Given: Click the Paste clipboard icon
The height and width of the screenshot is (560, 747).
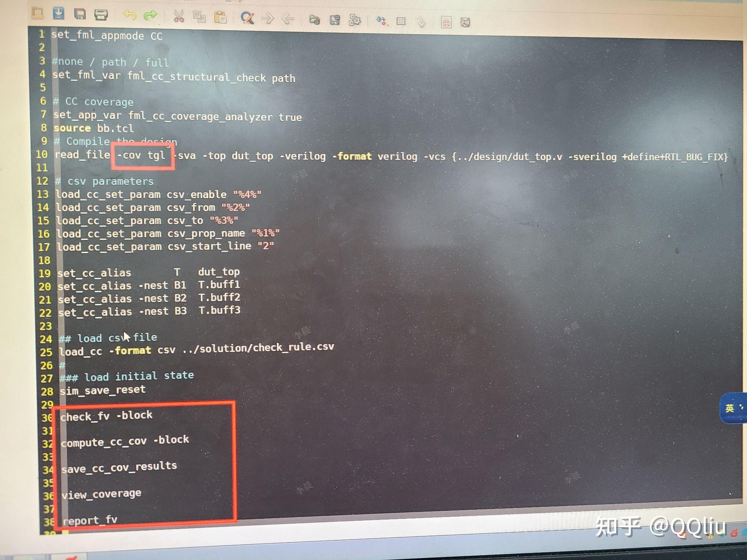Looking at the screenshot, I should click(220, 17).
